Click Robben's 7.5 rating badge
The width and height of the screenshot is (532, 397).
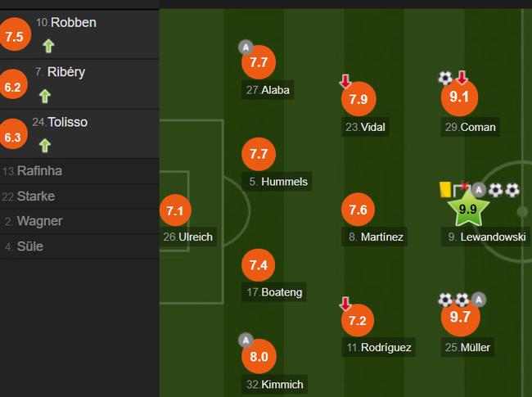15,35
